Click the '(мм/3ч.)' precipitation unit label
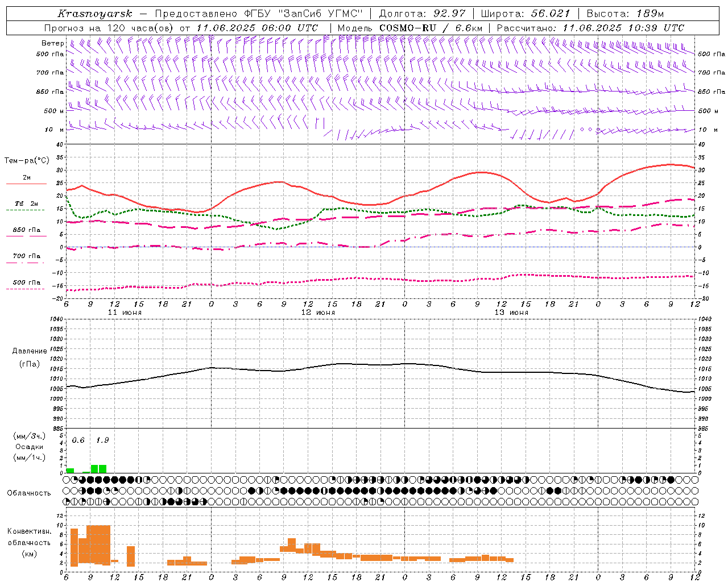Viewport: 728px width, 582px height. point(30,436)
